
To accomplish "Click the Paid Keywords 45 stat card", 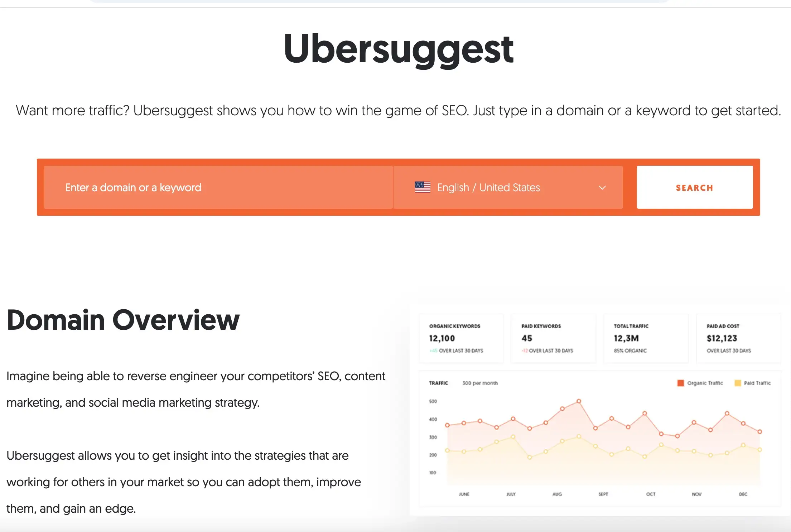I will pos(553,338).
